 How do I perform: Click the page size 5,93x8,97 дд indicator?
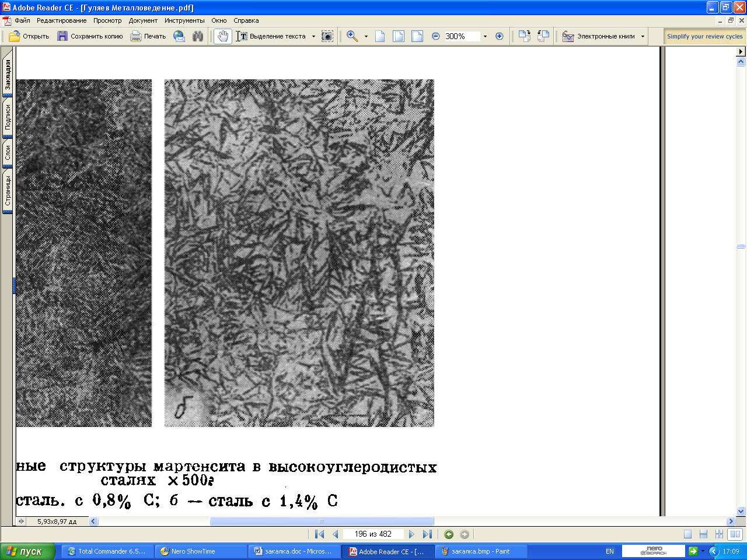pyautogui.click(x=57, y=521)
